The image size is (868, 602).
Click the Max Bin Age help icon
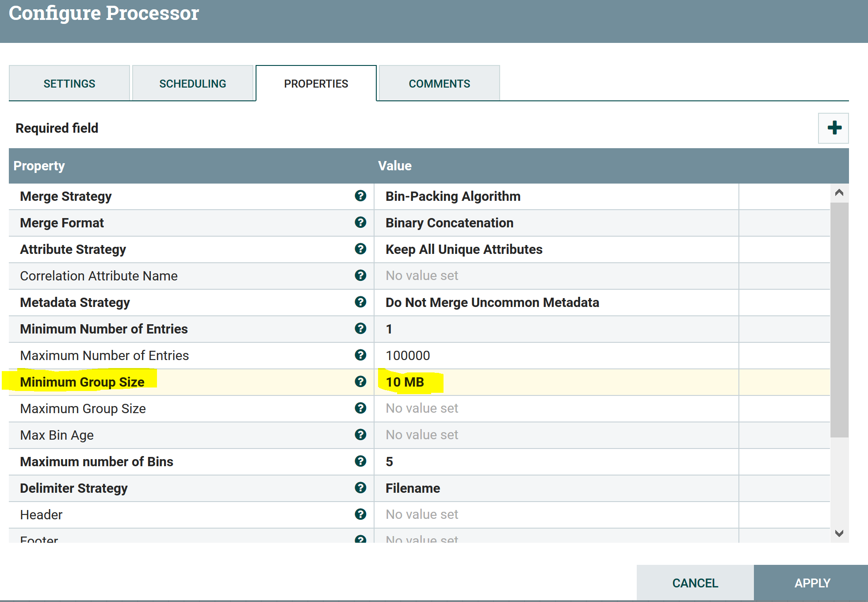361,435
